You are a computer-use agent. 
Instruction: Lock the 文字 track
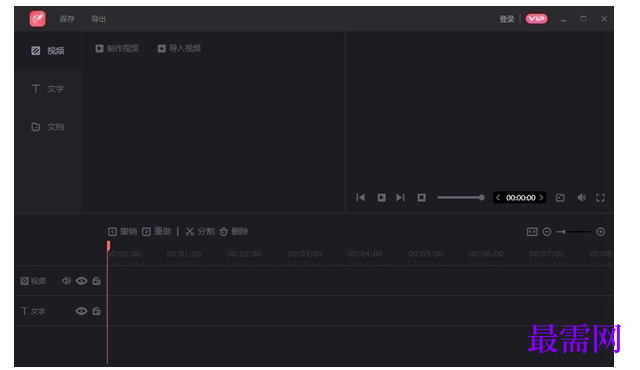click(x=96, y=311)
